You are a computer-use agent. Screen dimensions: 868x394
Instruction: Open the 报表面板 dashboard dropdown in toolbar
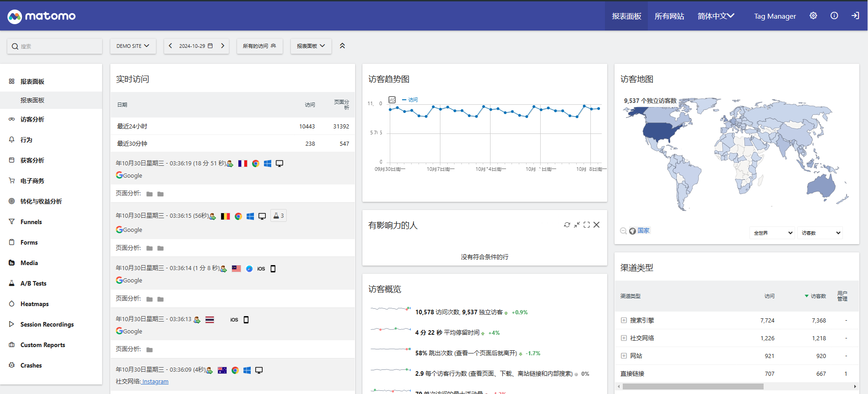coord(311,46)
